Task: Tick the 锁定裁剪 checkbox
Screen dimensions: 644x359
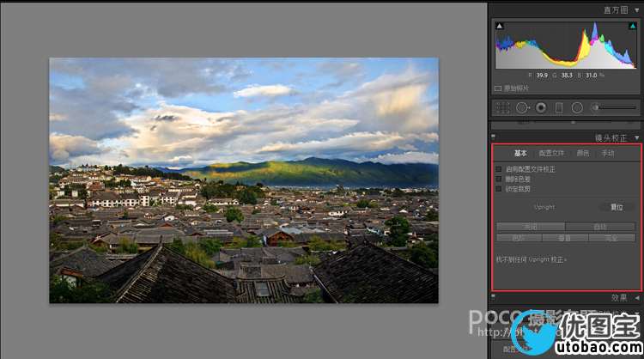Action: [499, 188]
